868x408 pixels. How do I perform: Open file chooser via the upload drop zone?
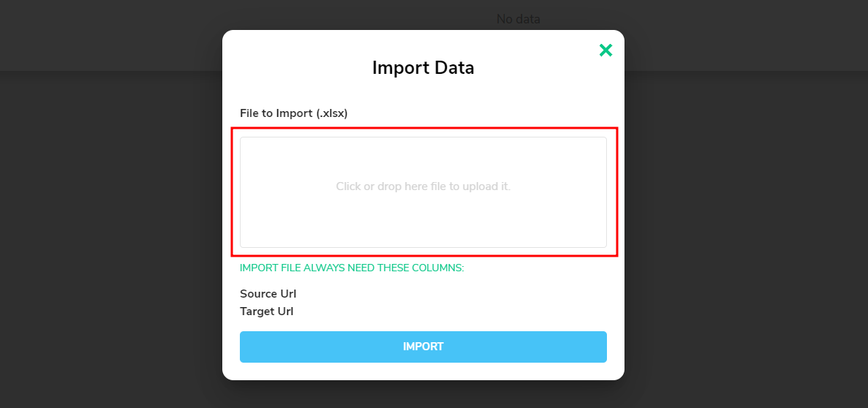423,192
